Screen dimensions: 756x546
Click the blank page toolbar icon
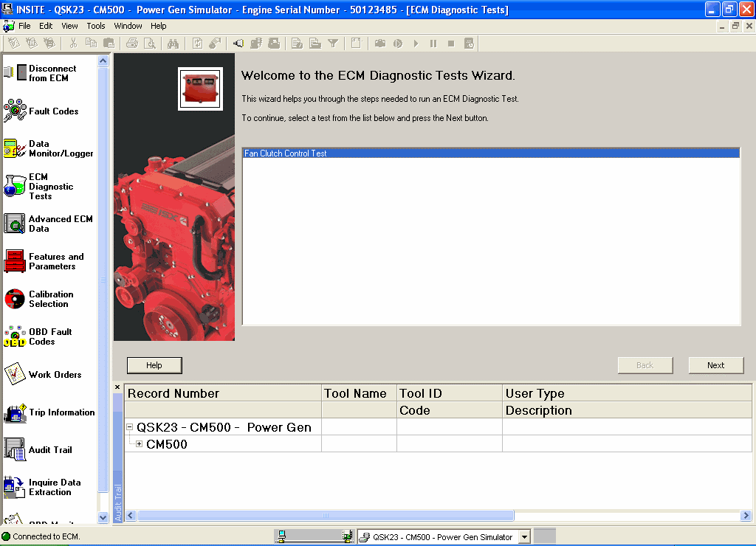[x=356, y=44]
